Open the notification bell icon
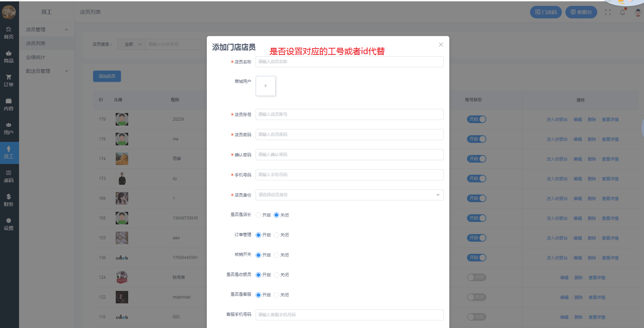The image size is (644, 328). click(623, 12)
